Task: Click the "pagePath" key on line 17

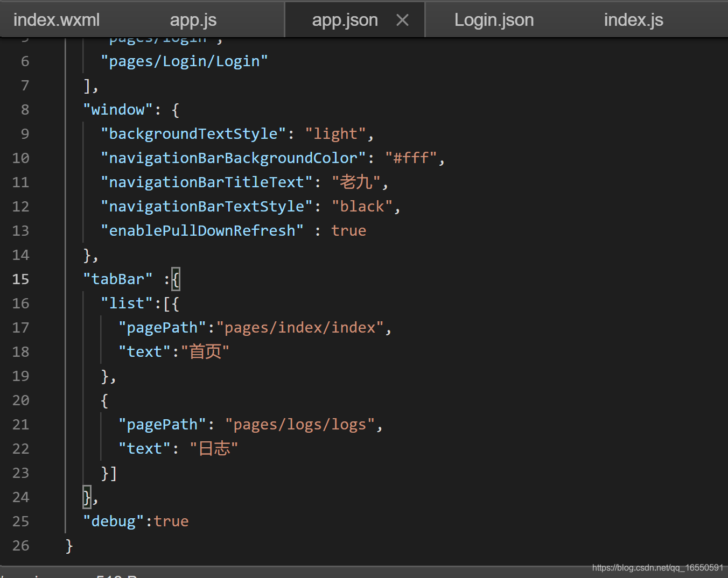Action: point(163,328)
